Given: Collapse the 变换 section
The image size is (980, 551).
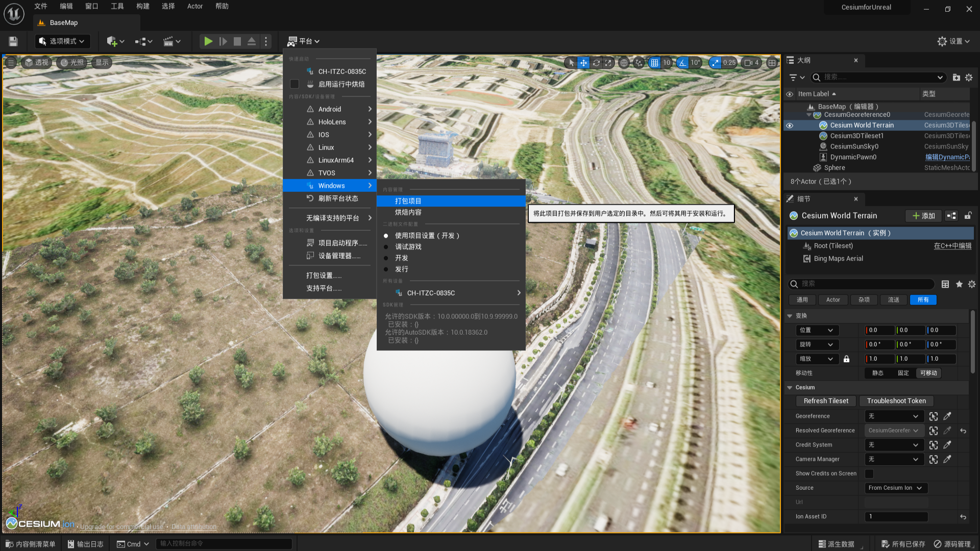Looking at the screenshot, I should pos(790,316).
